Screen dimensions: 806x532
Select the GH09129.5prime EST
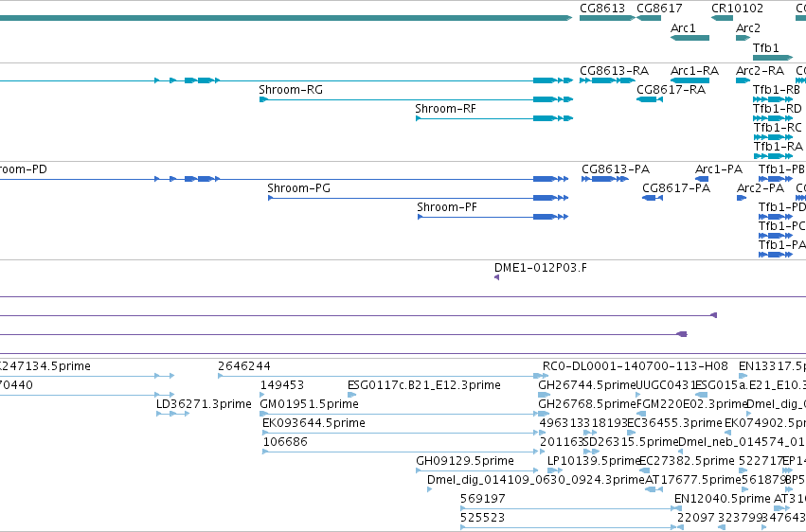click(x=477, y=470)
